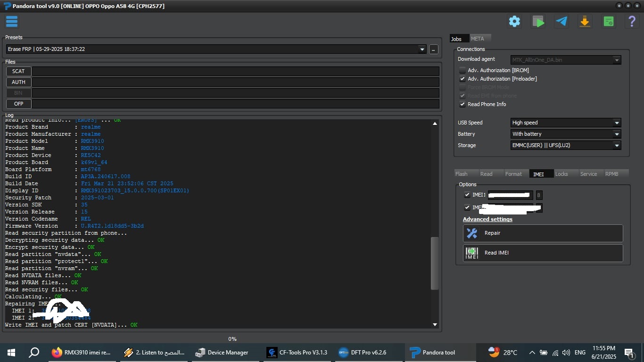Click the OFP file path field
Image resolution: width=644 pixels, height=362 pixels.
pyautogui.click(x=235, y=104)
